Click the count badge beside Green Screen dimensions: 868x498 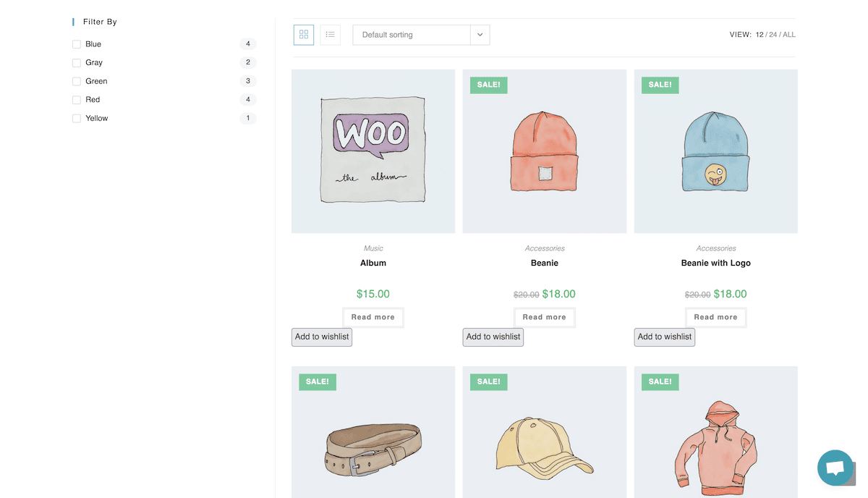tap(248, 81)
